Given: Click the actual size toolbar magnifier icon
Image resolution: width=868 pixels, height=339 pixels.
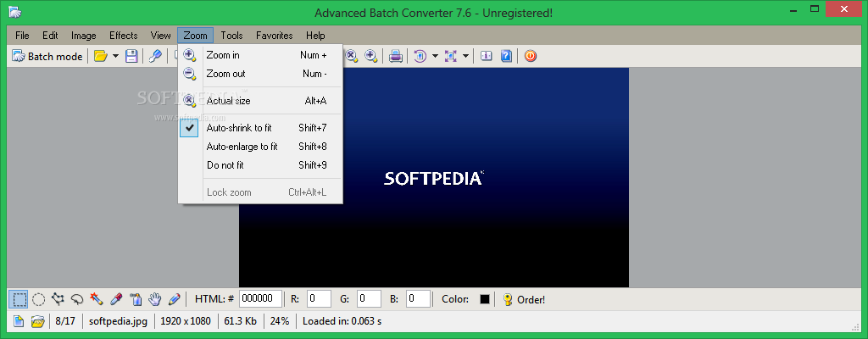Looking at the screenshot, I should [352, 56].
